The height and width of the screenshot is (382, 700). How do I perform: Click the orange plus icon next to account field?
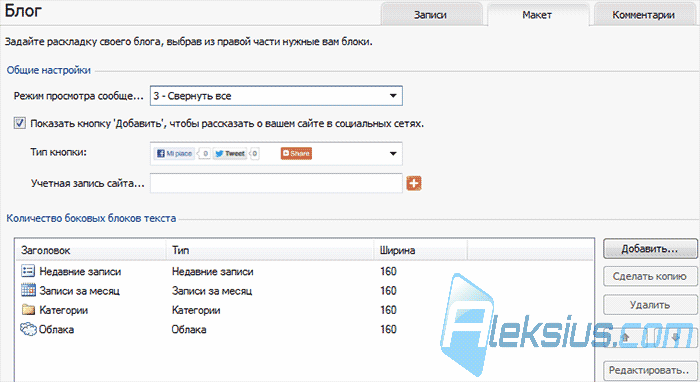tap(414, 183)
